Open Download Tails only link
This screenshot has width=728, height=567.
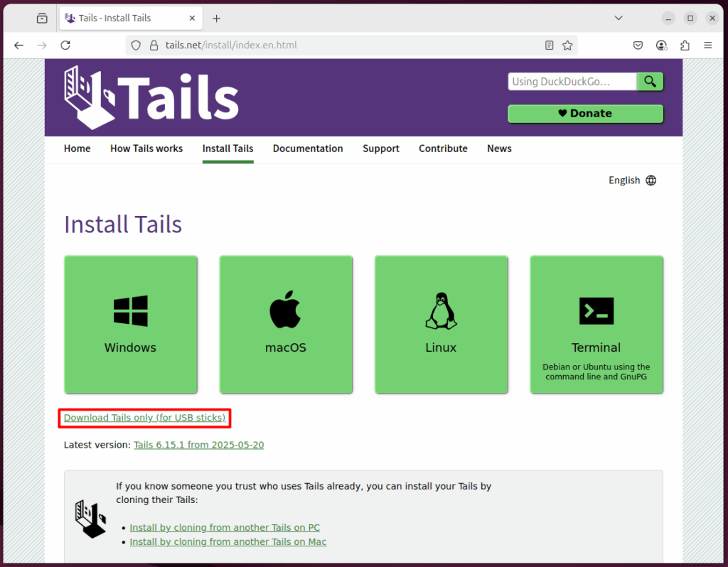click(144, 418)
